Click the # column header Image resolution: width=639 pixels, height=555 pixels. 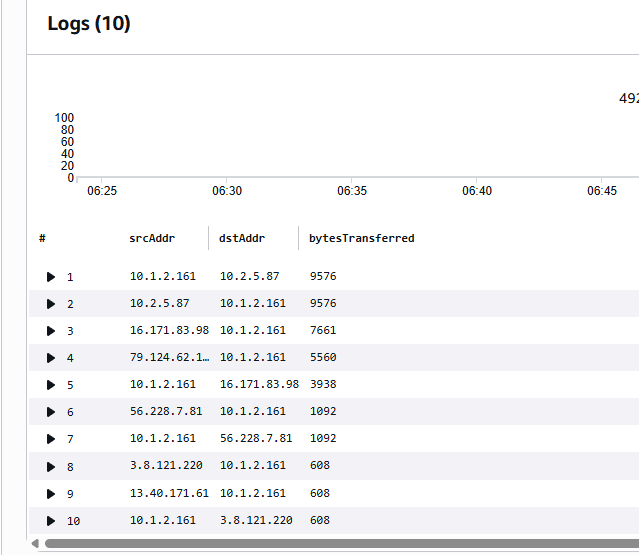pyautogui.click(x=42, y=238)
